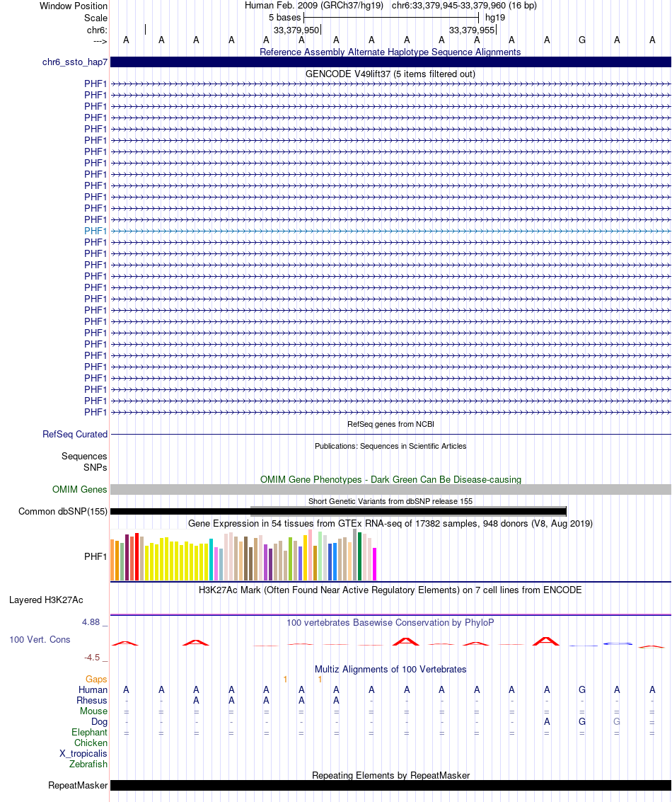Click the 'Sequences' track label
The height and width of the screenshot is (802, 672).
[84, 457]
